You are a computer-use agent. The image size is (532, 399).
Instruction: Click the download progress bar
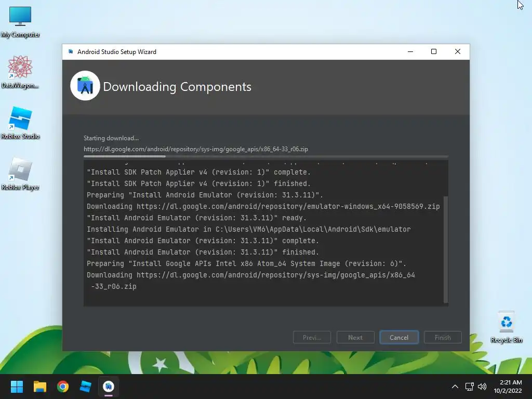pyautogui.click(x=266, y=156)
